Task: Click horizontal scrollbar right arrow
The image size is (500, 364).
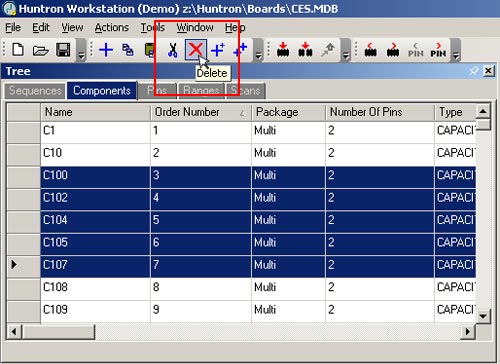Action: 468,332
